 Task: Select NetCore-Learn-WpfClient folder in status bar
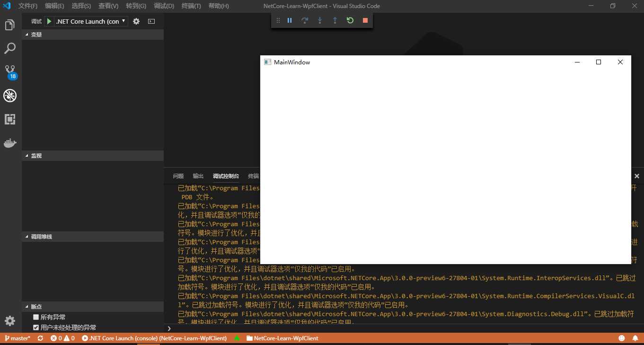coord(282,338)
